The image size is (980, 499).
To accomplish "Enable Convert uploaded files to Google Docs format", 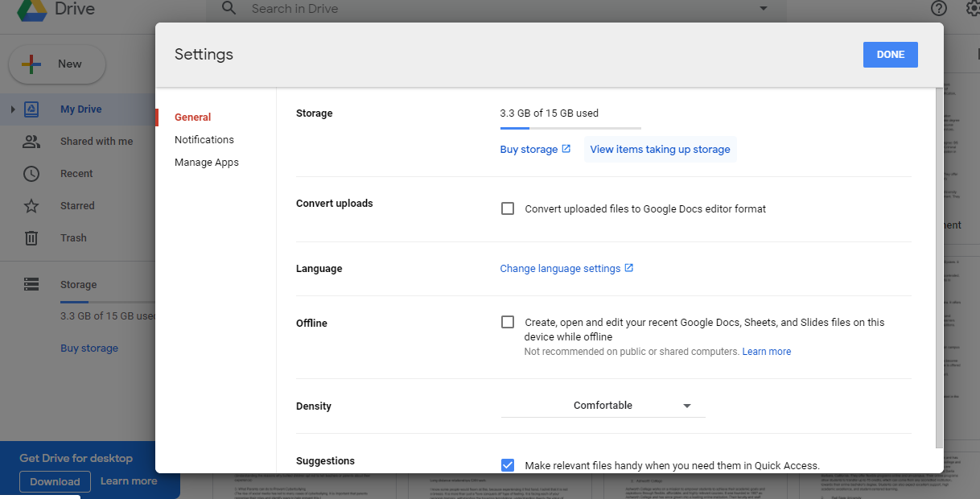I will pos(508,208).
